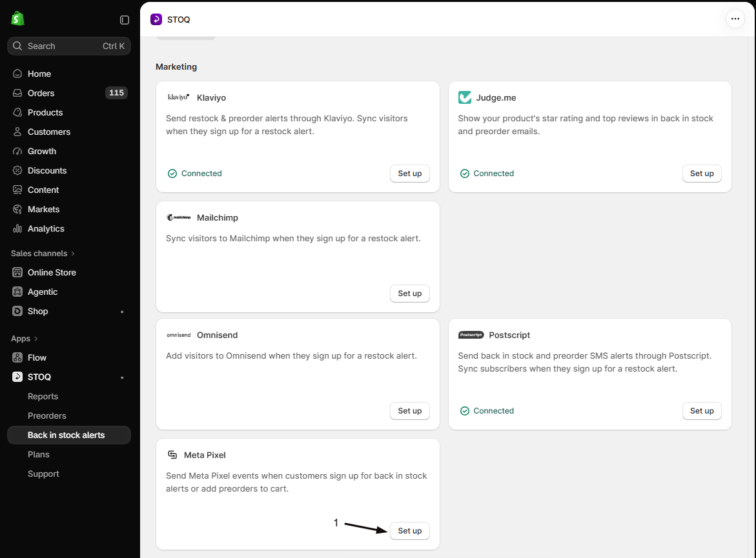The width and height of the screenshot is (756, 558).
Task: Click the Customers person icon
Action: (17, 132)
